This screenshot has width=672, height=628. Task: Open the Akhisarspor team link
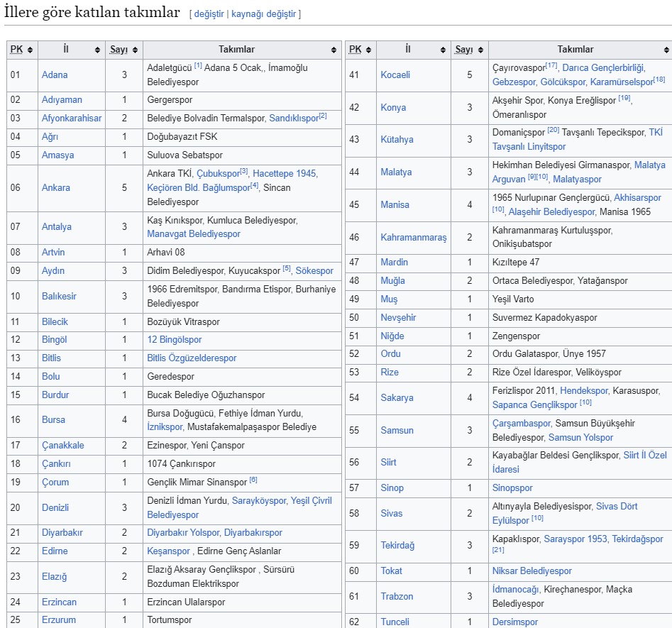637,197
